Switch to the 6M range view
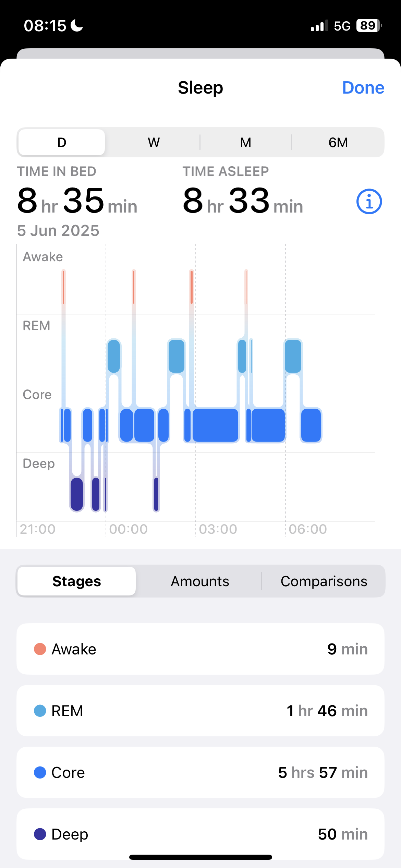Screen dimensions: 401x868 [x=338, y=142]
